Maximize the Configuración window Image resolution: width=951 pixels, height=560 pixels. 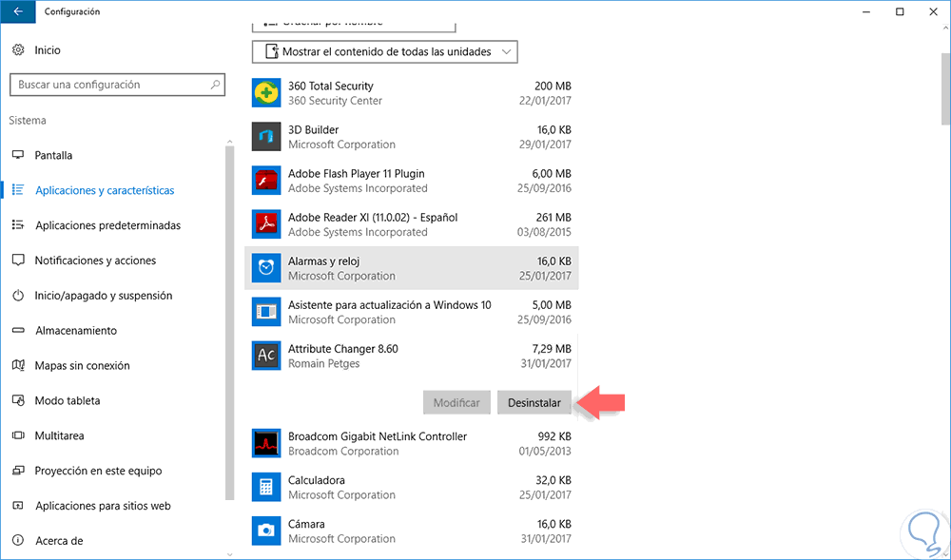pos(900,11)
